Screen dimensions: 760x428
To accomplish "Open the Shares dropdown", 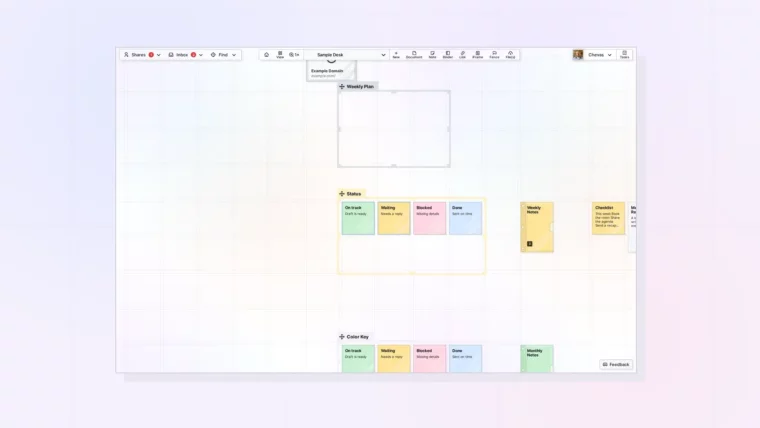I will point(142,55).
